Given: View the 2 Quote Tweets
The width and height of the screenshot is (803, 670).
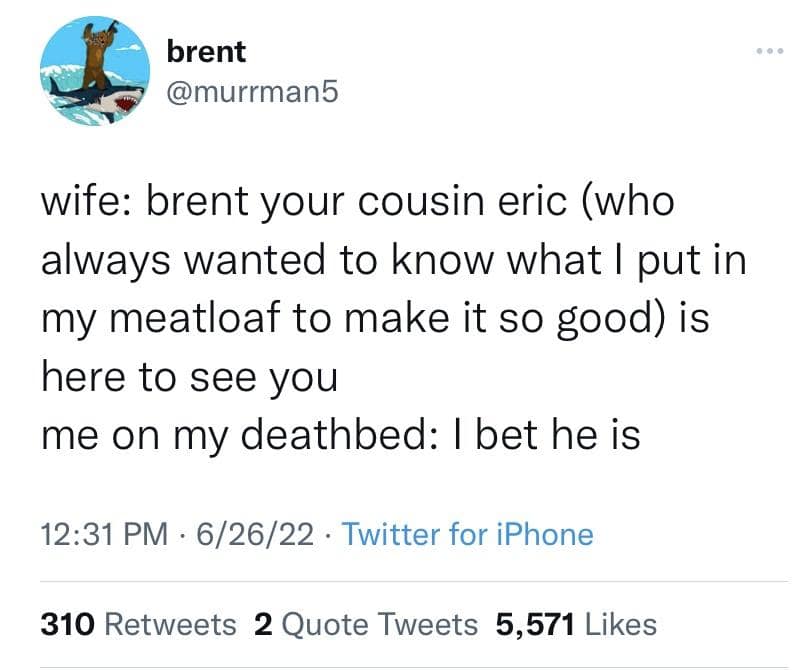Looking at the screenshot, I should tap(366, 625).
